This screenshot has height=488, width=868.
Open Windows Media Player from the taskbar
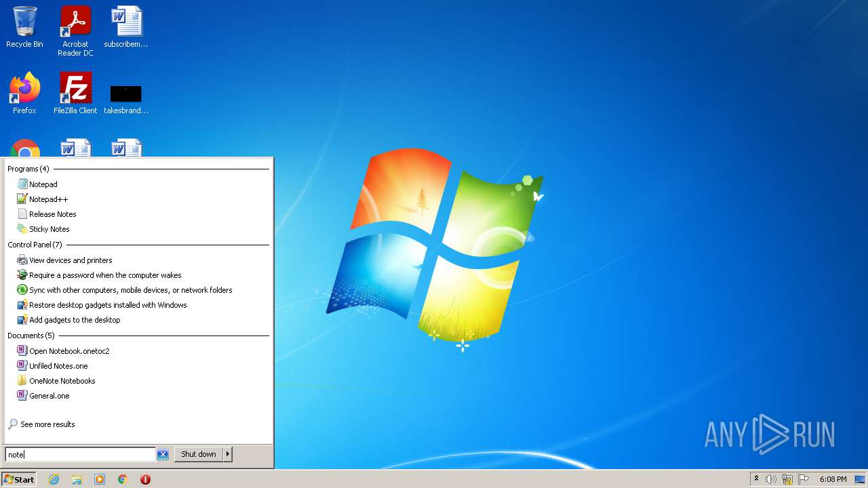[x=100, y=479]
